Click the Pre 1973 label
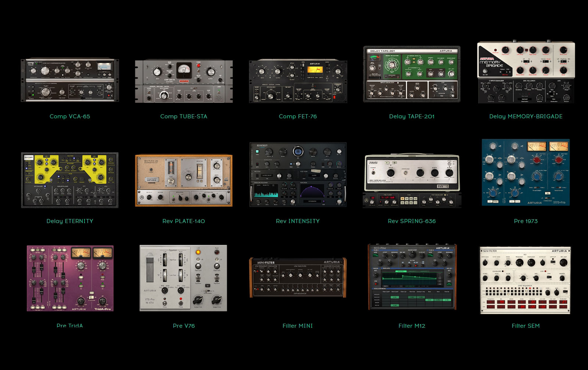The width and height of the screenshot is (588, 370). point(526,221)
